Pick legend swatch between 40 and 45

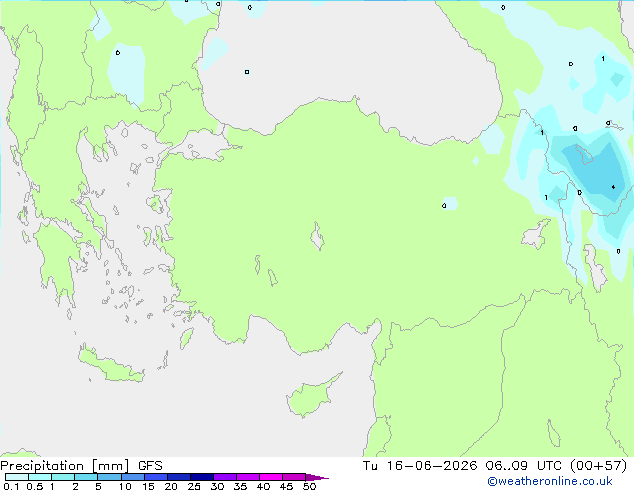click(x=271, y=477)
